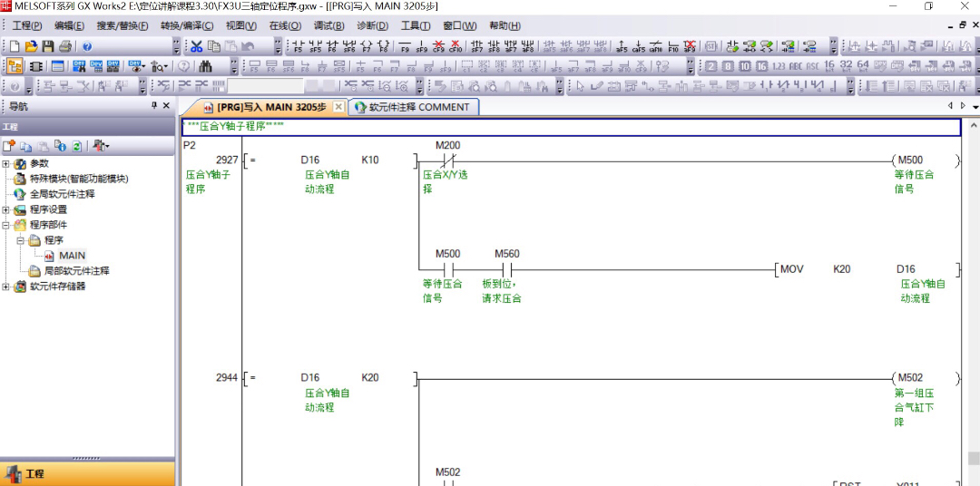Expand the 软元件存储器 tree node
The height and width of the screenshot is (486, 980).
6,287
